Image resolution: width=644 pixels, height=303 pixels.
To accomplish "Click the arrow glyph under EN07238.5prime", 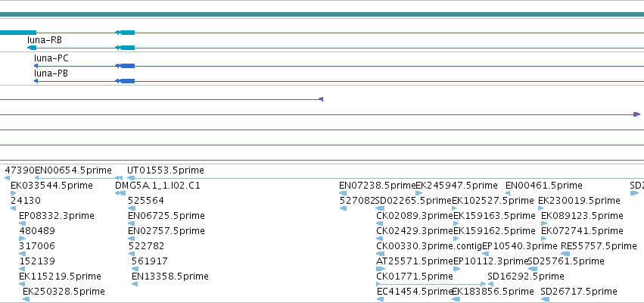I will click(343, 193).
